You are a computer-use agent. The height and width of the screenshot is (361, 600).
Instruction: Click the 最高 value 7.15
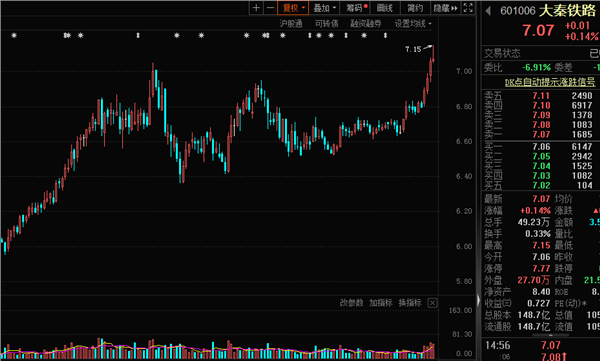pos(541,245)
